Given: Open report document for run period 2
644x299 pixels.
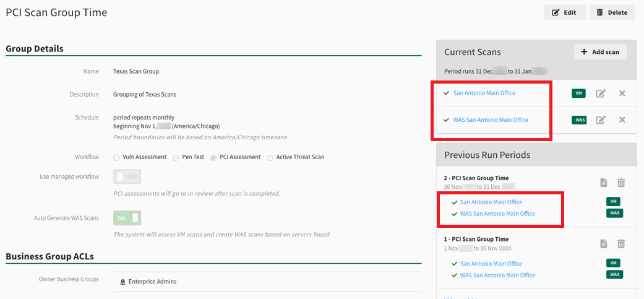Looking at the screenshot, I should click(x=604, y=183).
